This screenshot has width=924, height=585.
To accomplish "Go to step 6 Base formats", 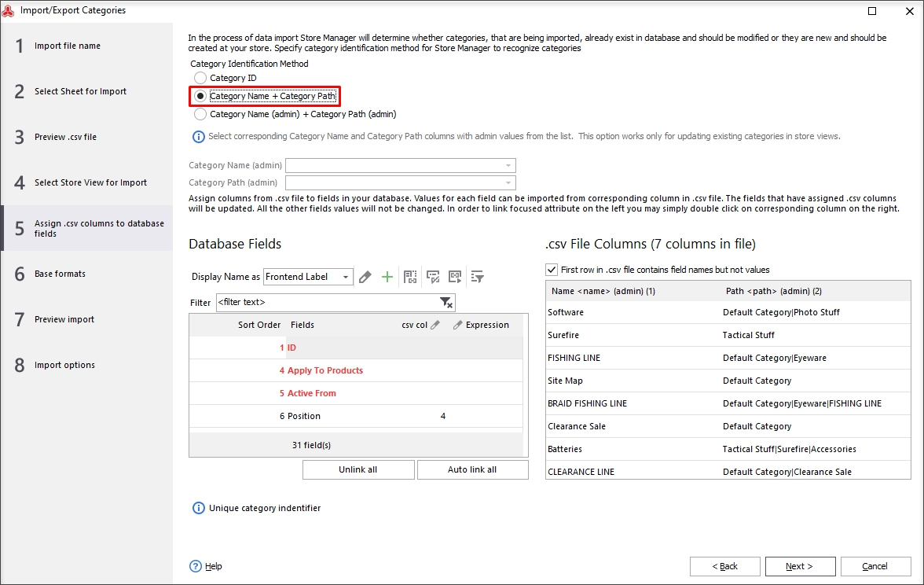I will 86,274.
